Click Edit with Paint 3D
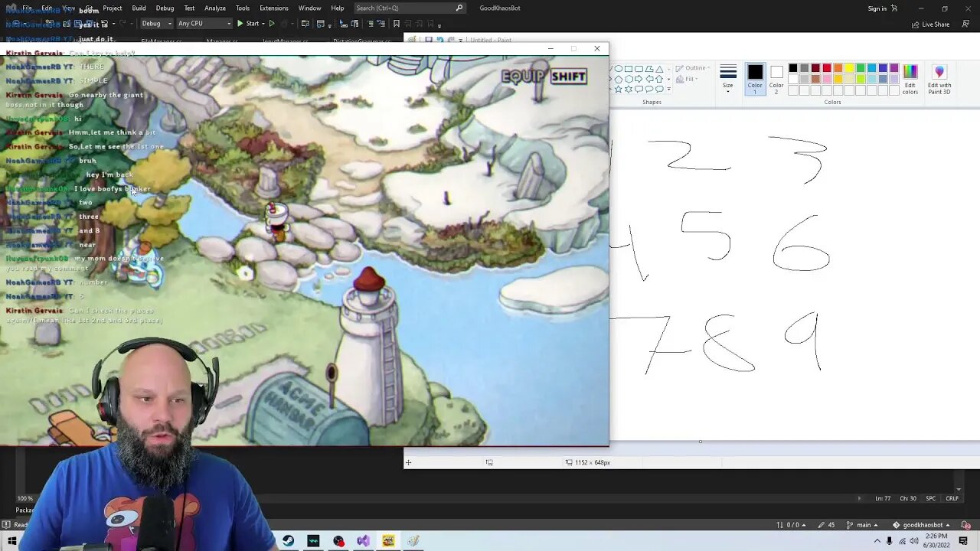Image resolution: width=980 pixels, height=551 pixels. coord(939,80)
